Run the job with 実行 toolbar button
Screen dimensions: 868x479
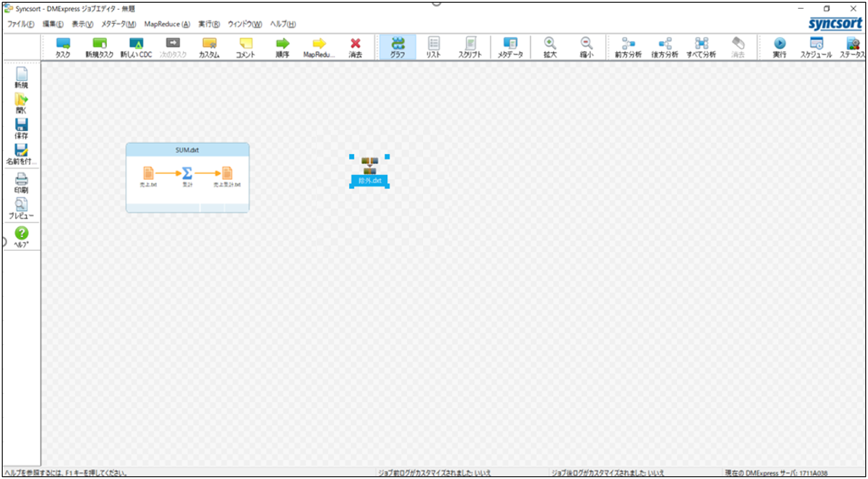pos(779,47)
